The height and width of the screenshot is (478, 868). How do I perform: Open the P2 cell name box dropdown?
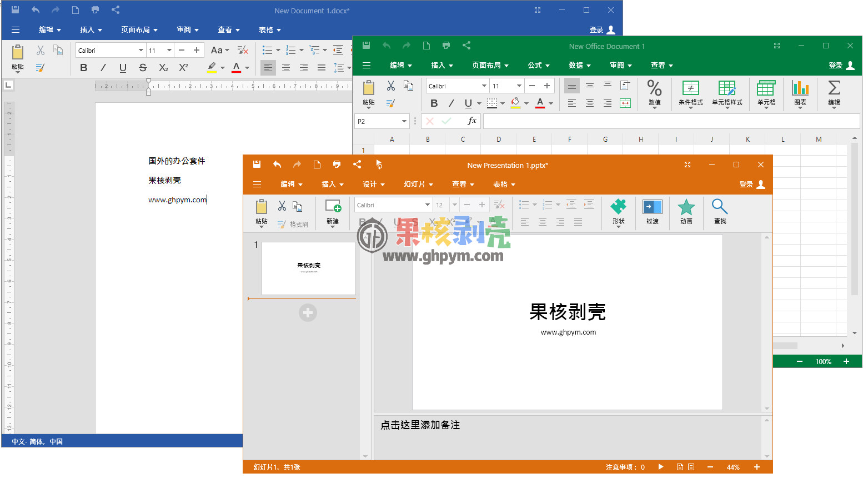pyautogui.click(x=404, y=121)
